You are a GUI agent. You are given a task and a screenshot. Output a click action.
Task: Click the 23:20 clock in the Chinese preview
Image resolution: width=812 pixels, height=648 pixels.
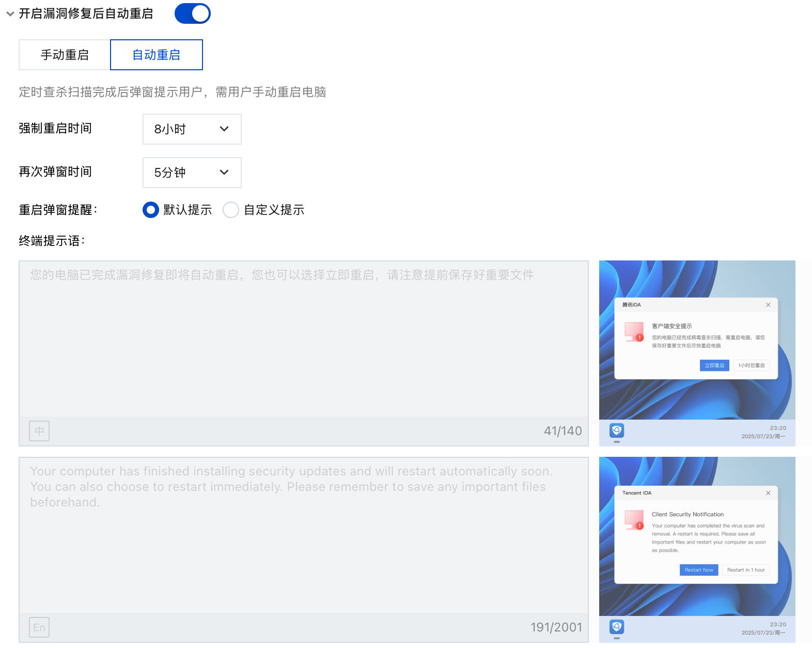click(x=778, y=428)
